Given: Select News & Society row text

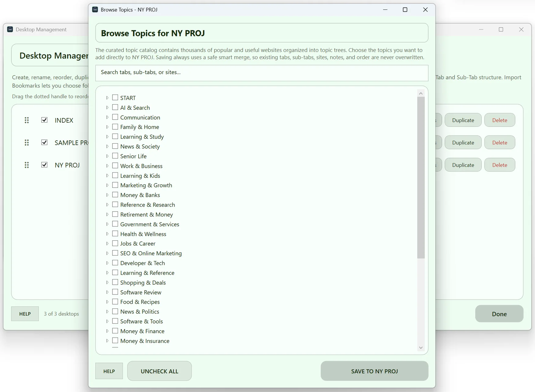Looking at the screenshot, I should (140, 146).
